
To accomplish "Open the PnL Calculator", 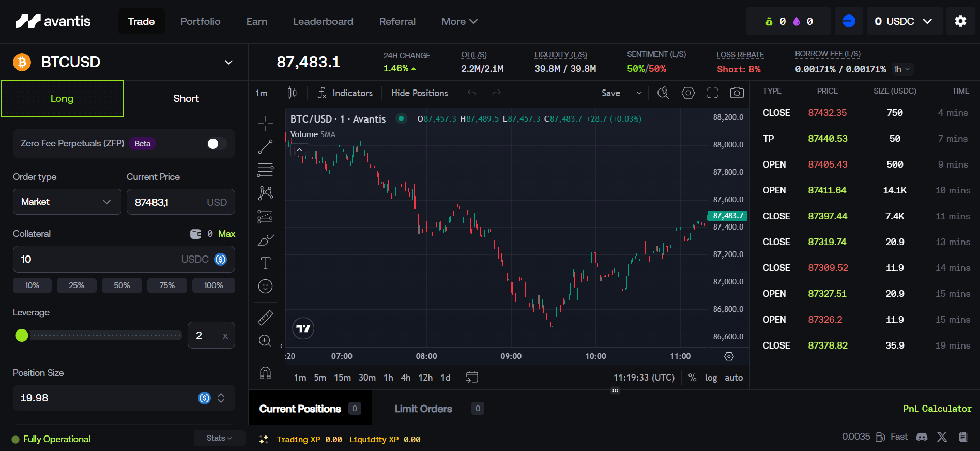I will [x=937, y=409].
